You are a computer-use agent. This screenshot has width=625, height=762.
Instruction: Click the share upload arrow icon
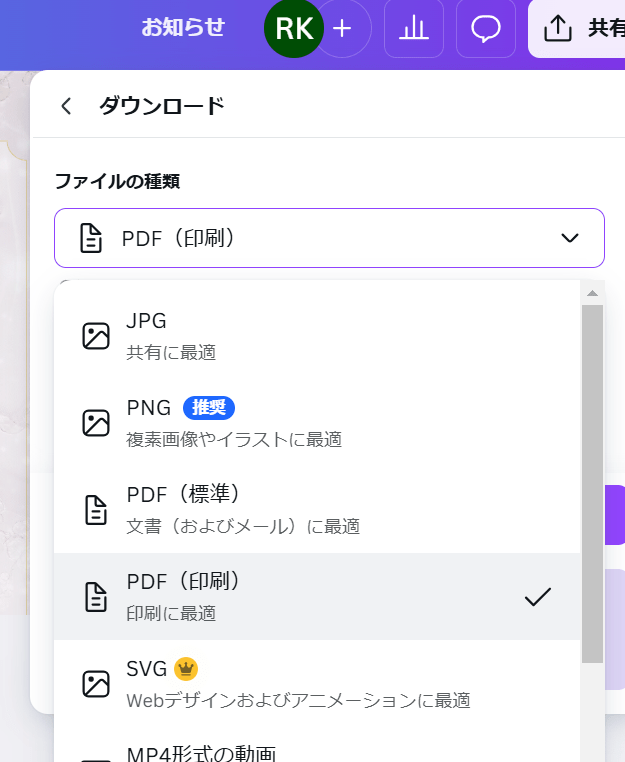(557, 28)
